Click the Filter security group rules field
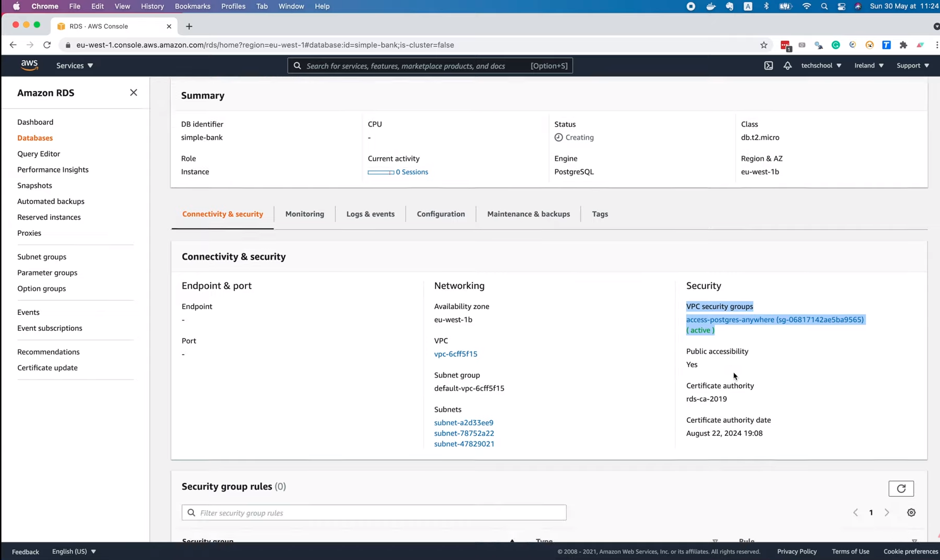 point(374,513)
